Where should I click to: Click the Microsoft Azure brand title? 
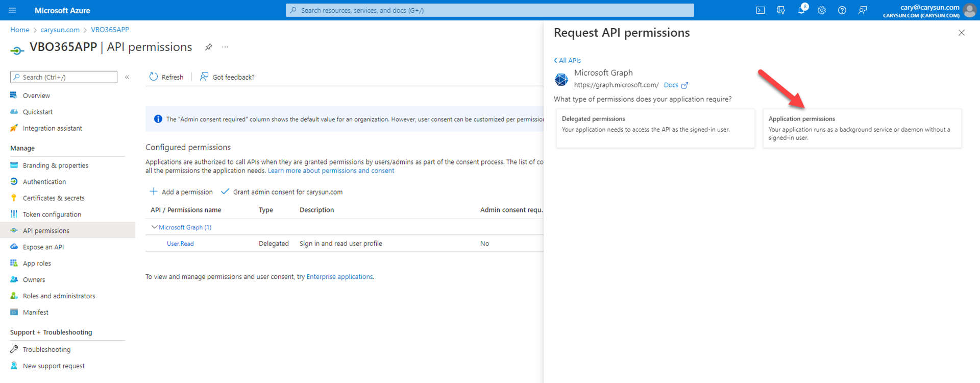62,10
